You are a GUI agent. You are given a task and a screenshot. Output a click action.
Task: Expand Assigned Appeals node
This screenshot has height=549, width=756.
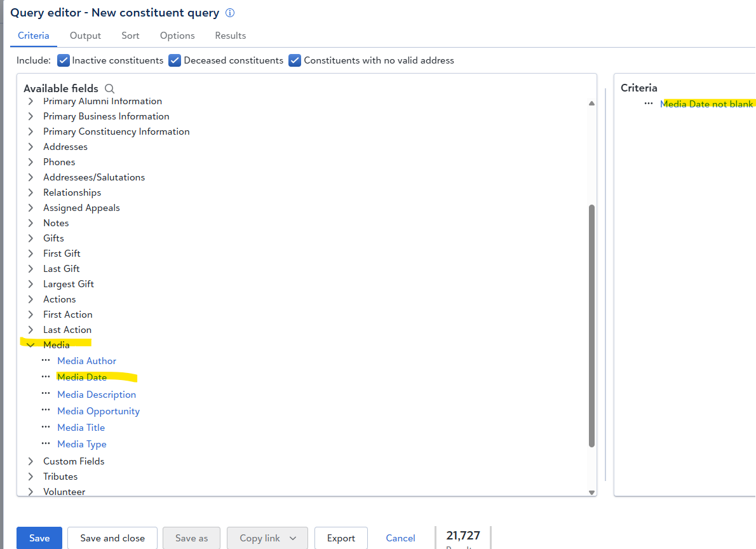[x=31, y=208]
